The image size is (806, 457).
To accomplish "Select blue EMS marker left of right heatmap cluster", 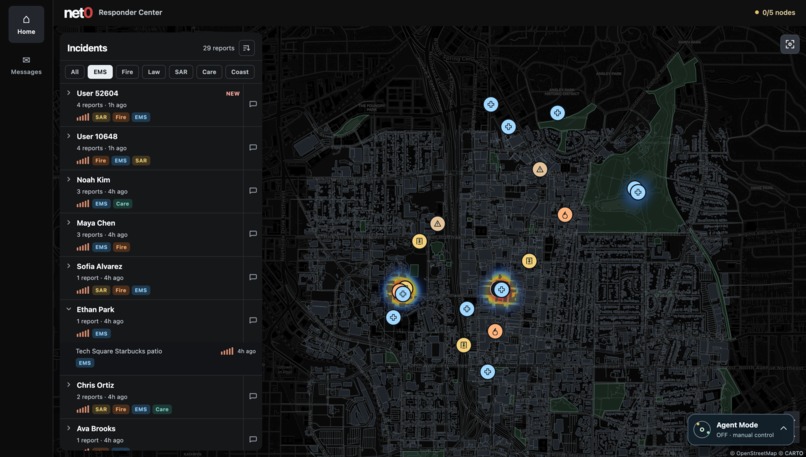I will (467, 309).
